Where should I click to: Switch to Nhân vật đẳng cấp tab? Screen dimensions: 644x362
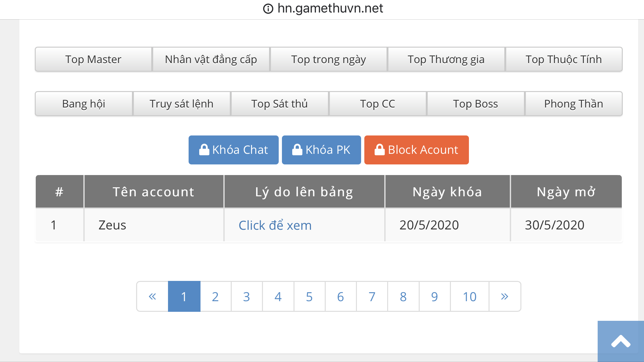click(211, 59)
